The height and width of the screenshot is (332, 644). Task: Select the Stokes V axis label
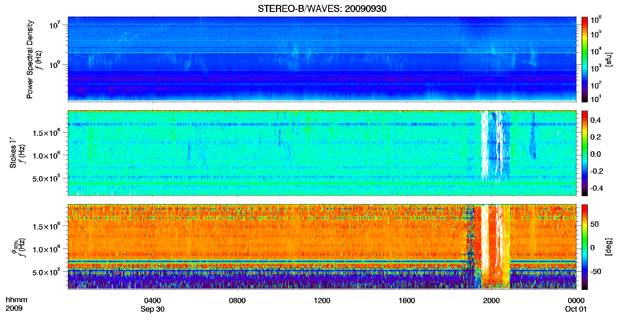tap(13, 153)
